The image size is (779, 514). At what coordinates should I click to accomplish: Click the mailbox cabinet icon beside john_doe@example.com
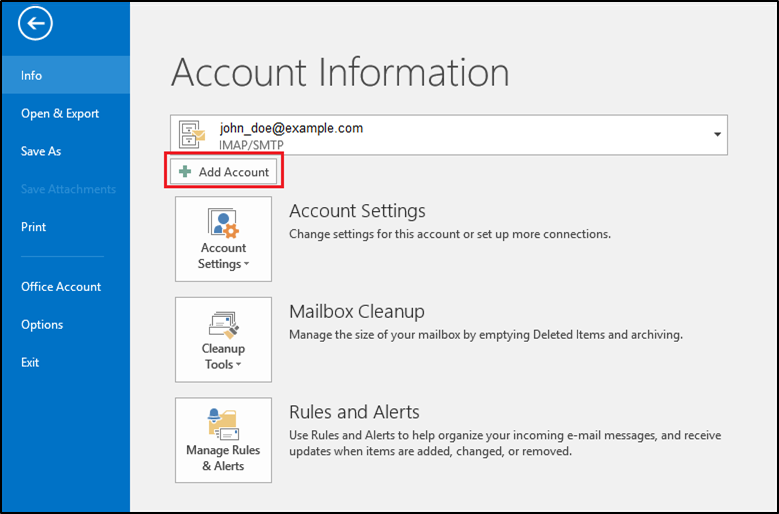[192, 135]
